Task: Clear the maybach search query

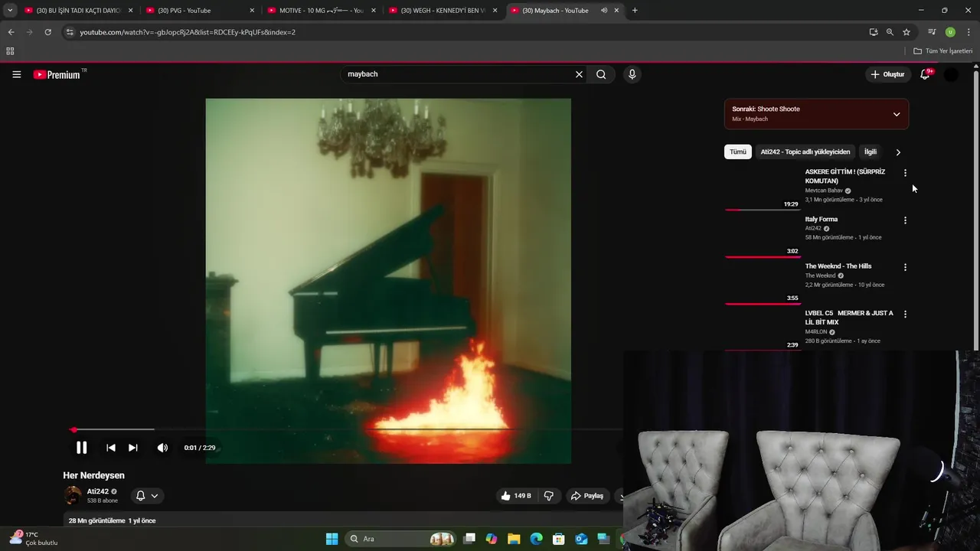Action: click(x=579, y=74)
